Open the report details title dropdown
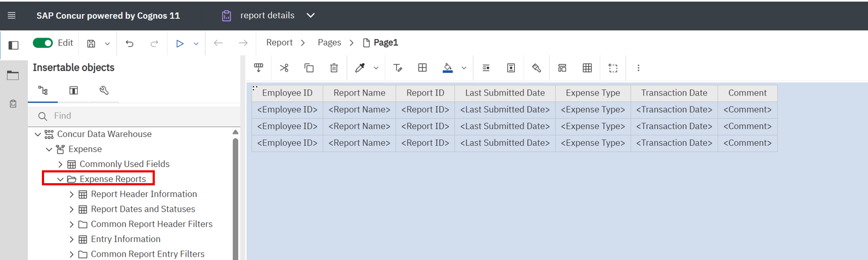 (311, 15)
